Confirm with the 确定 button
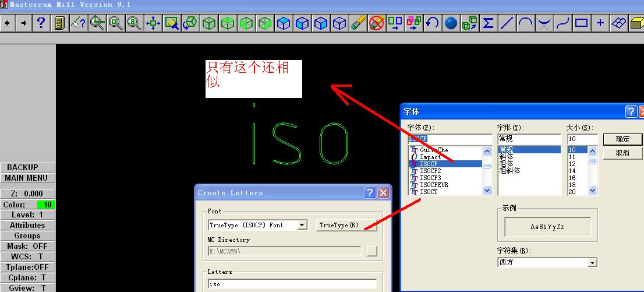 pyautogui.click(x=622, y=139)
